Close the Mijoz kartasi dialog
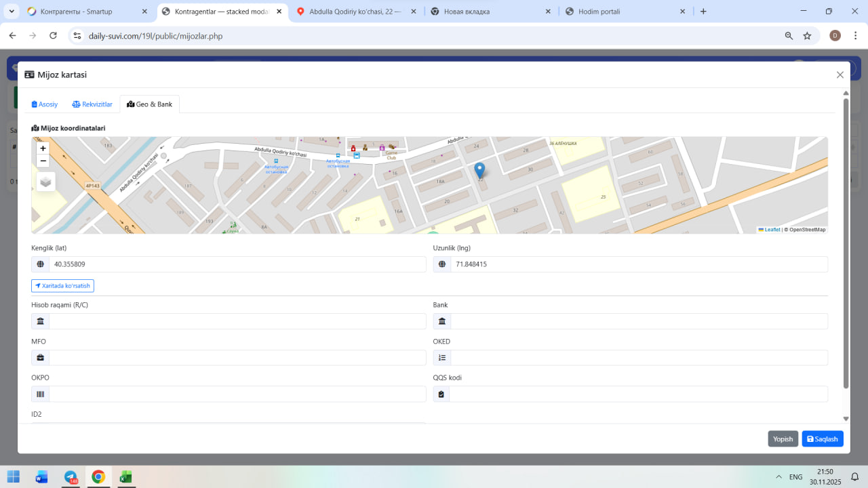The height and width of the screenshot is (488, 868). [840, 75]
